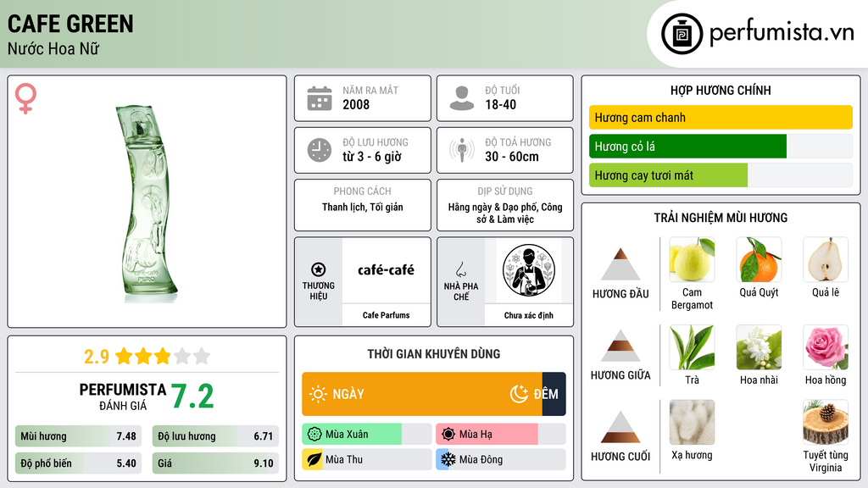The image size is (868, 488).
Task: Click the 2.9 star rating stars
Action: pos(163,356)
